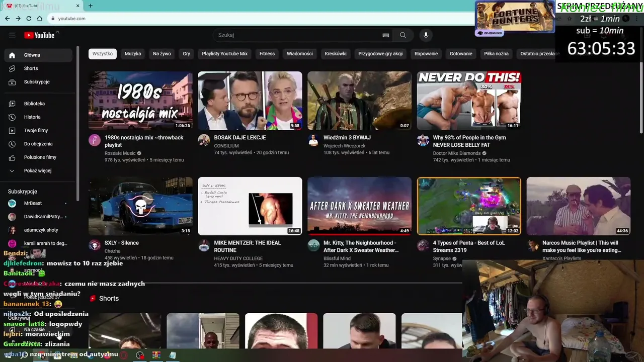Screen dimensions: 644x362
Task: Select the Muzyka filter chip
Action: (x=133, y=54)
